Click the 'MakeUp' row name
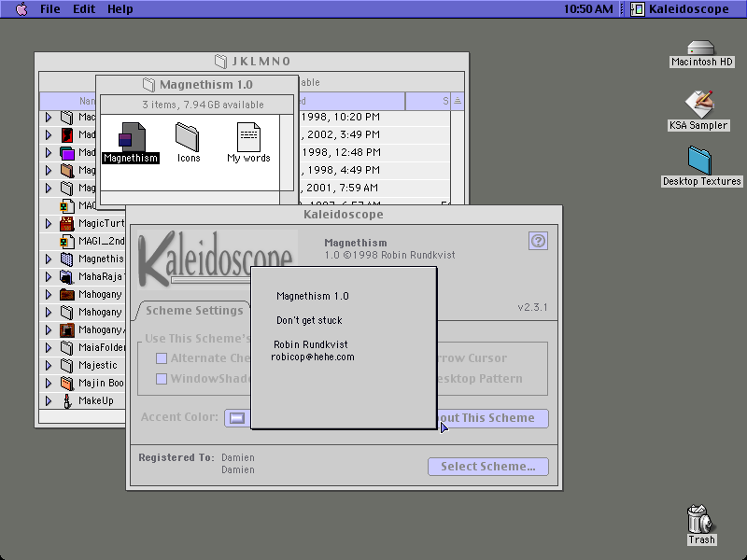The image size is (747, 560). point(96,401)
